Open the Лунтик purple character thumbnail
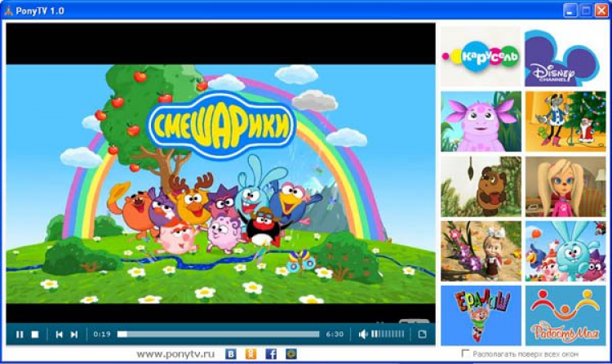This screenshot has height=364, width=612. point(481,122)
